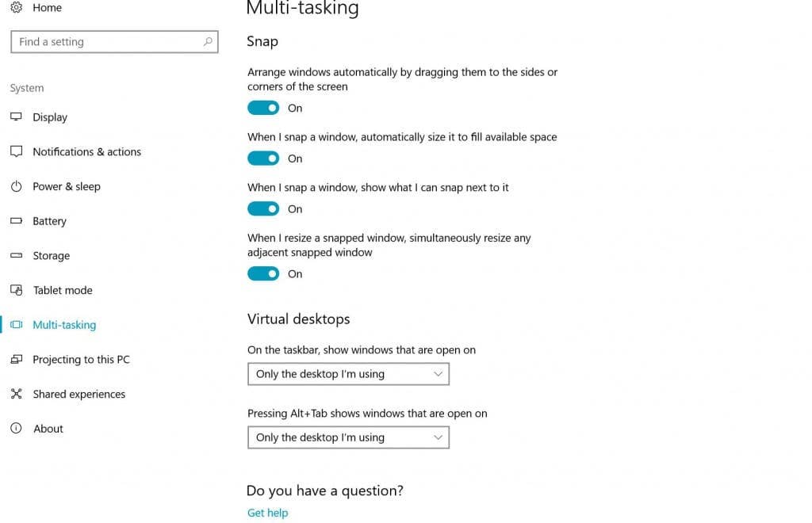
Task: Click the Display monitor icon
Action: pos(17,117)
